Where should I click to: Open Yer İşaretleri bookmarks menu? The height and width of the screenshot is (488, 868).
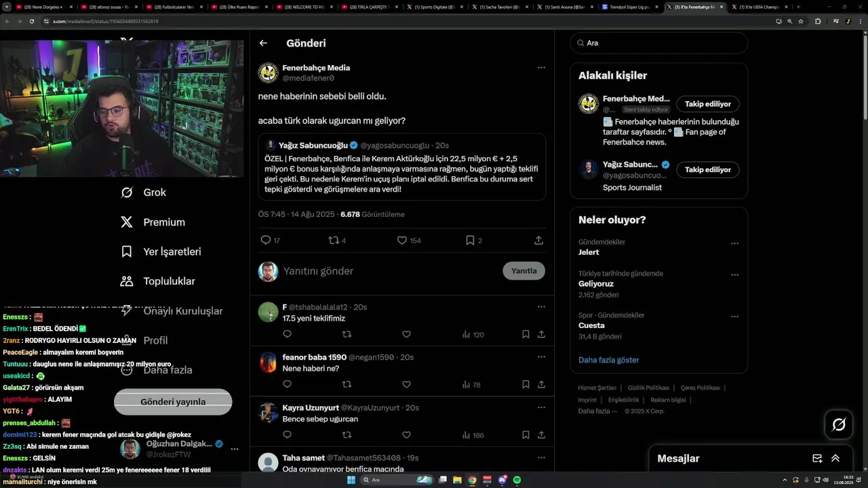[160, 251]
